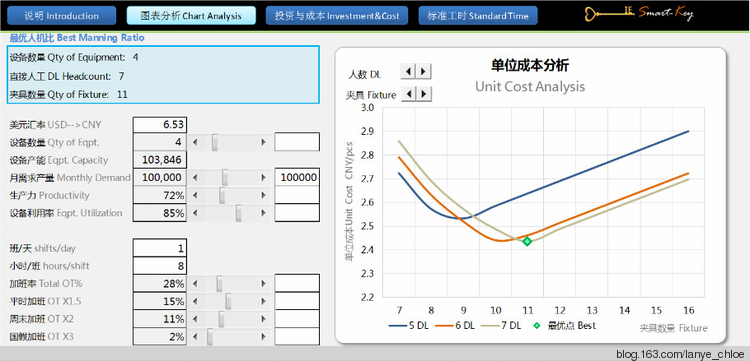Open the Standard Time tab
Image resolution: width=750 pixels, height=361 pixels.
pos(478,16)
